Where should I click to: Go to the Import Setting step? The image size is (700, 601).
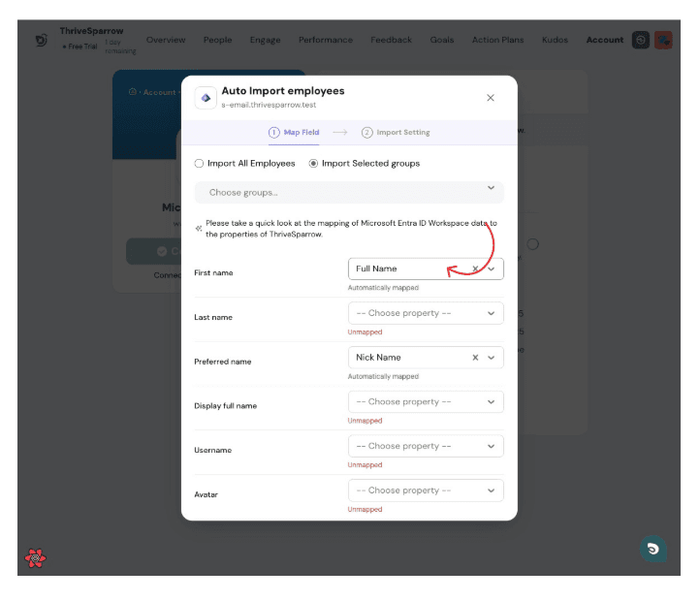tap(397, 133)
